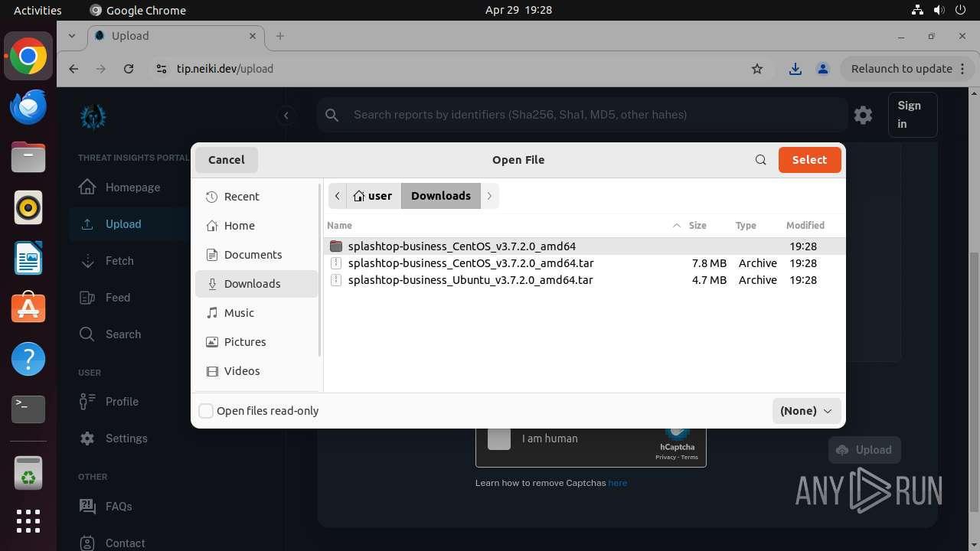Bookmark this page with star icon
980x551 pixels.
[757, 69]
